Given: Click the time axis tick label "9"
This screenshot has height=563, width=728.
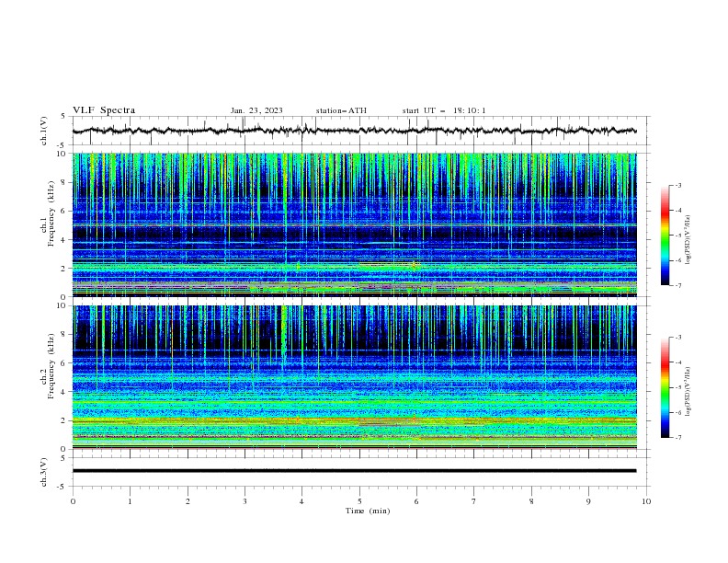Looking at the screenshot, I should point(588,501).
